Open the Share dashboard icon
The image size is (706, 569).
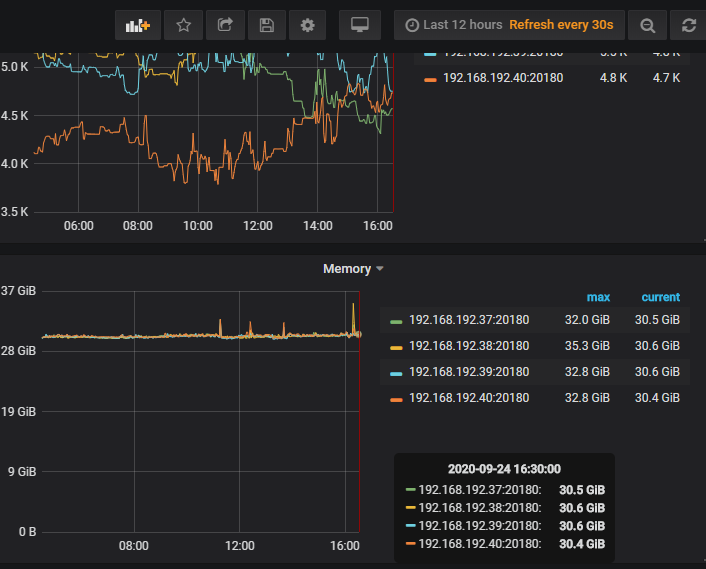pyautogui.click(x=225, y=25)
